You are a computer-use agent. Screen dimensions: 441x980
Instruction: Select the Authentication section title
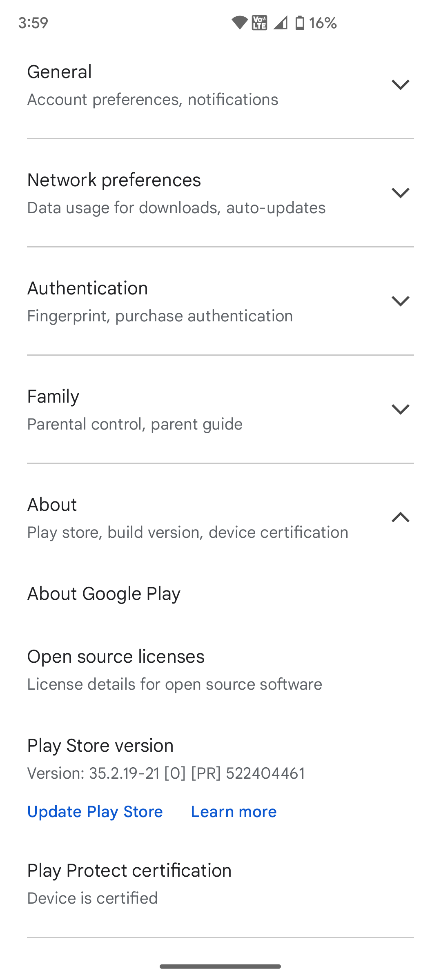click(87, 288)
